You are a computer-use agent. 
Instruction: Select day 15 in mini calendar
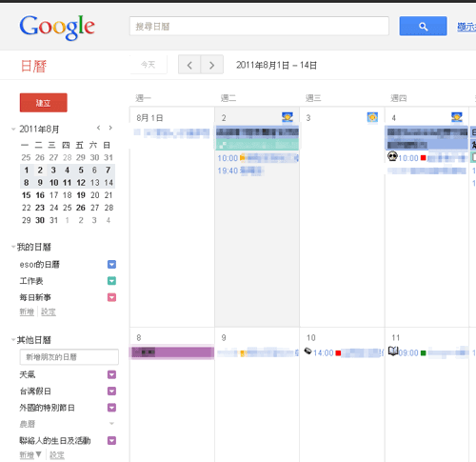point(26,195)
